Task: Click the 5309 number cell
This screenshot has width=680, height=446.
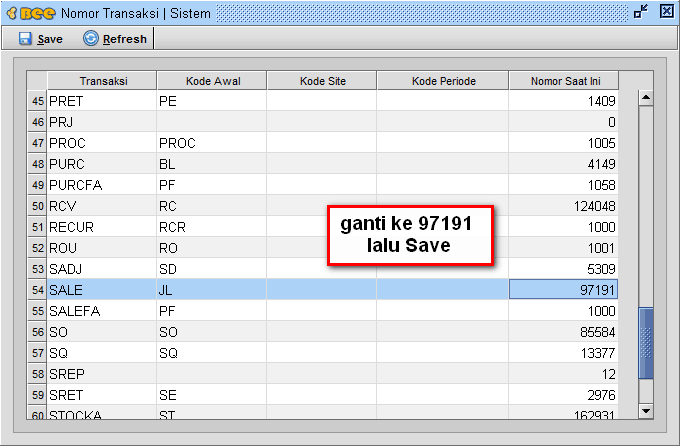Action: coord(563,269)
